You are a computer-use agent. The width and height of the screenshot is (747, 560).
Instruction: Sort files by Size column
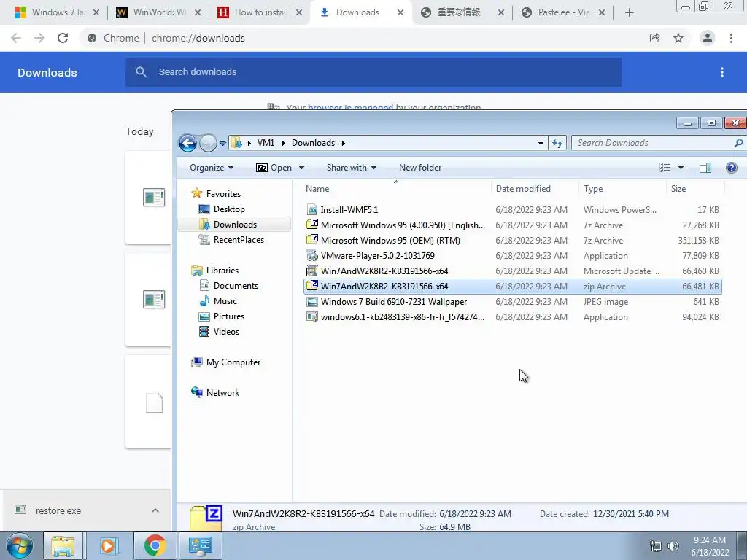tap(678, 189)
